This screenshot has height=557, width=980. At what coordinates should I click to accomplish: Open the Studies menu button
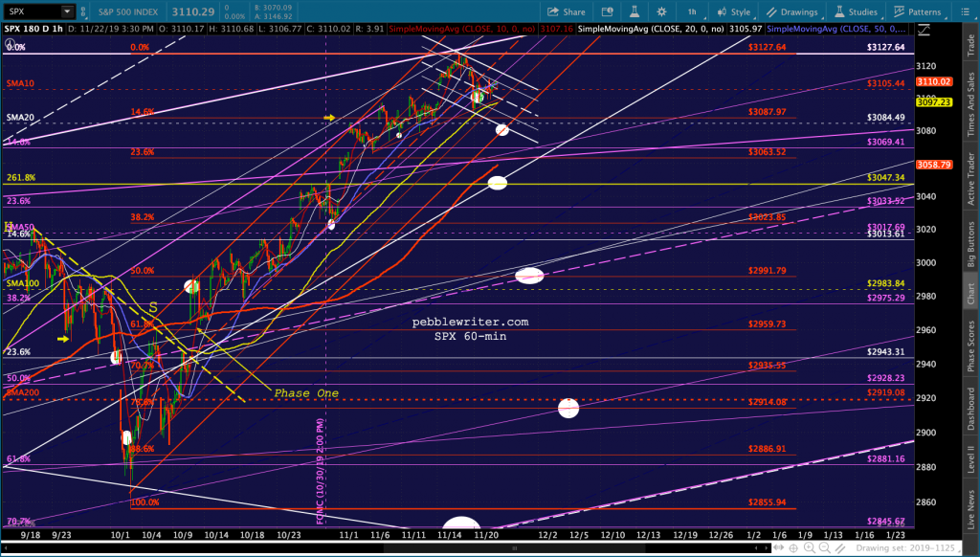857,11
